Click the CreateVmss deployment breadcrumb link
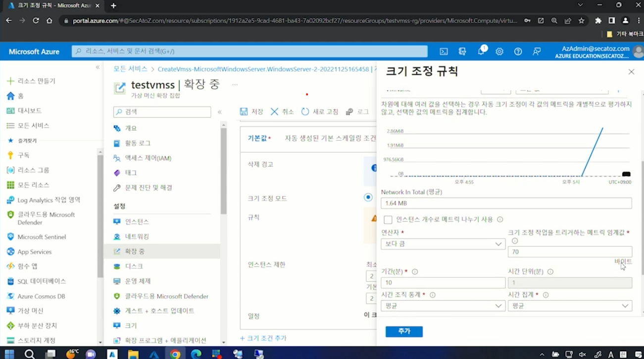644x359 pixels. (263, 69)
